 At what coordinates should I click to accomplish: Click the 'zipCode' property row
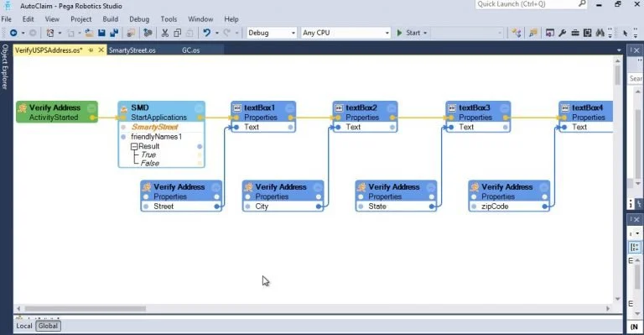509,207
